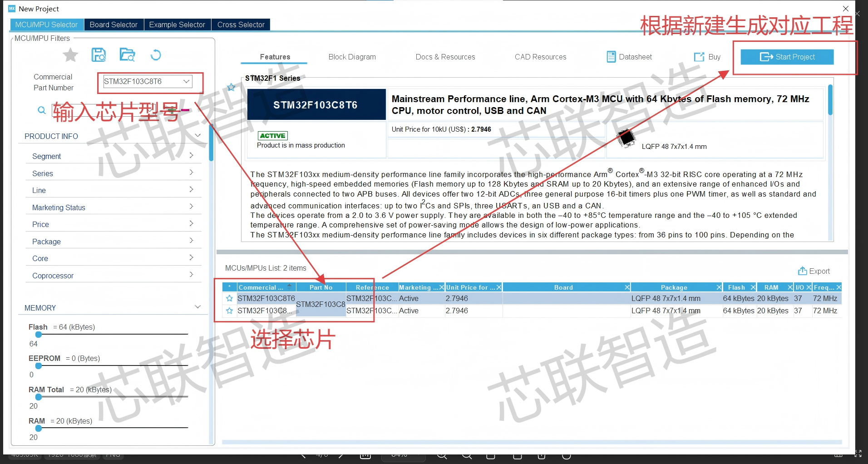Select the Features tab
The height and width of the screenshot is (464, 868).
tap(275, 57)
